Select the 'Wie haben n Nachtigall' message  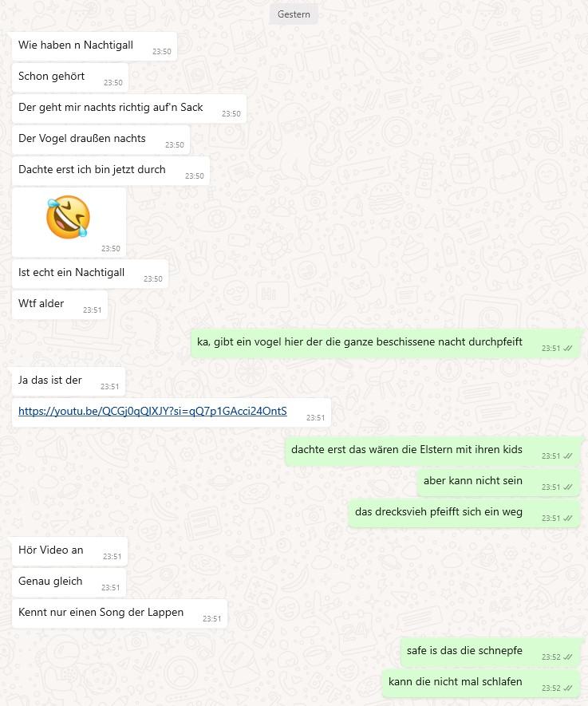click(x=94, y=46)
